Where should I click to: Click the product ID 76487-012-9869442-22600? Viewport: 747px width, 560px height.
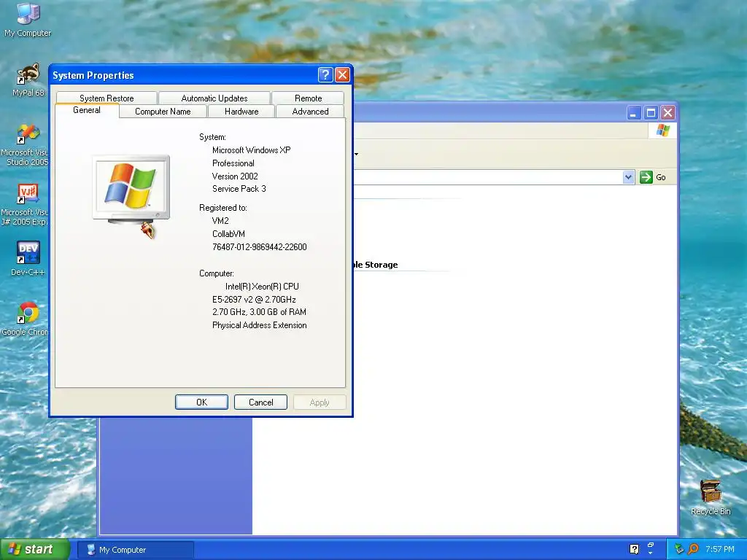pos(260,247)
